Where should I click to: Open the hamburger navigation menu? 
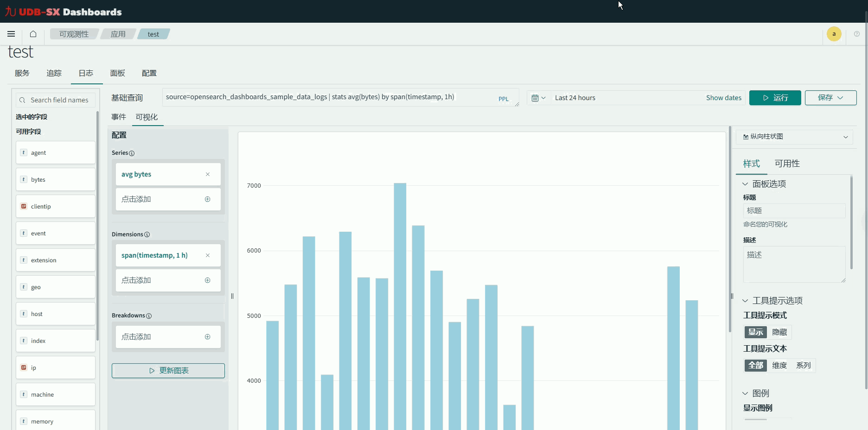click(x=11, y=34)
